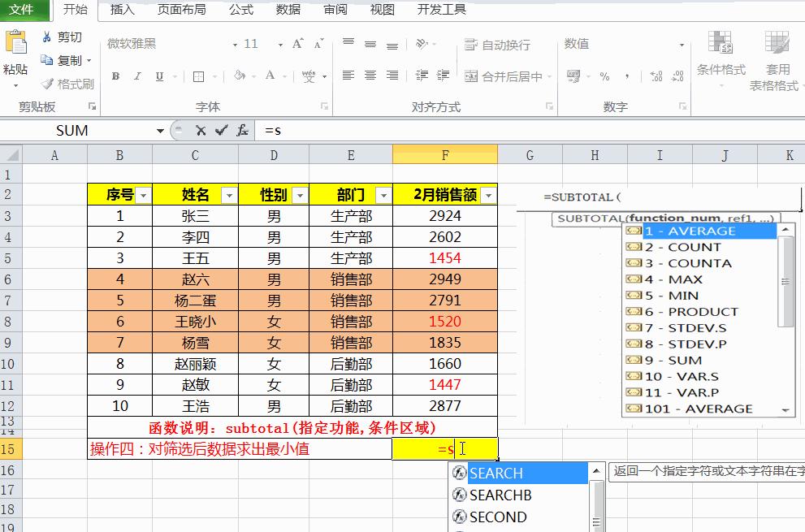Click the center-align text icon
Viewport: 805px width, 532px height.
371,76
